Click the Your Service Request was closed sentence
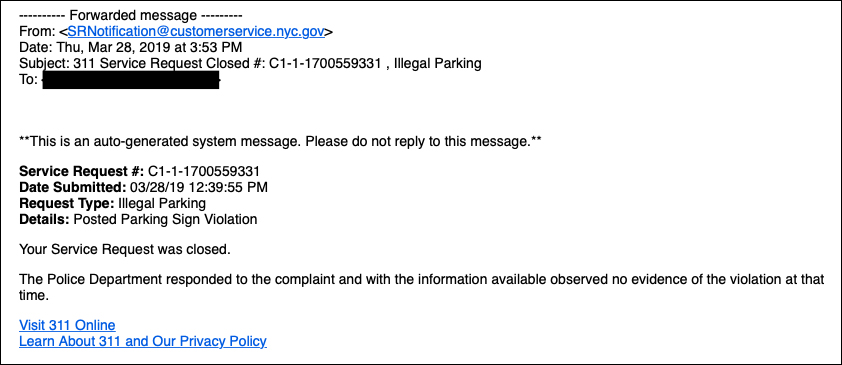Viewport: 842px width, 365px height. coord(125,250)
